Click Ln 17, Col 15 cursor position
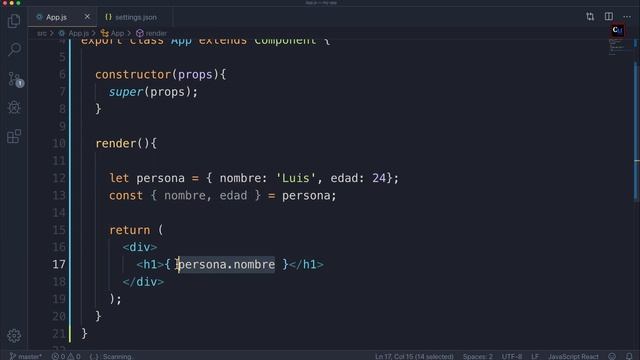The height and width of the screenshot is (360, 640). (x=414, y=356)
